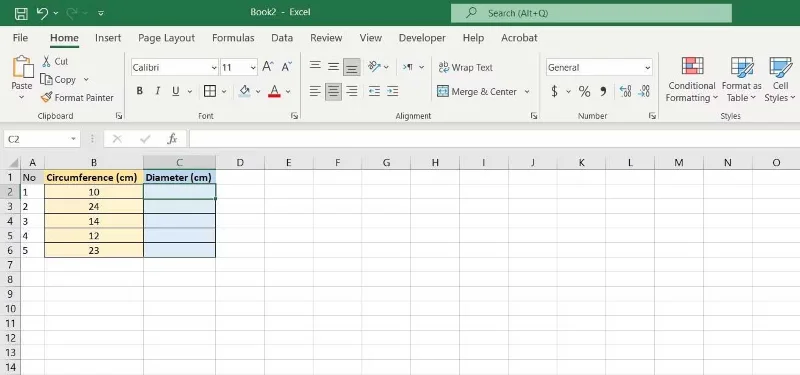The image size is (800, 375).
Task: Open number format General dropdown
Action: (x=647, y=67)
